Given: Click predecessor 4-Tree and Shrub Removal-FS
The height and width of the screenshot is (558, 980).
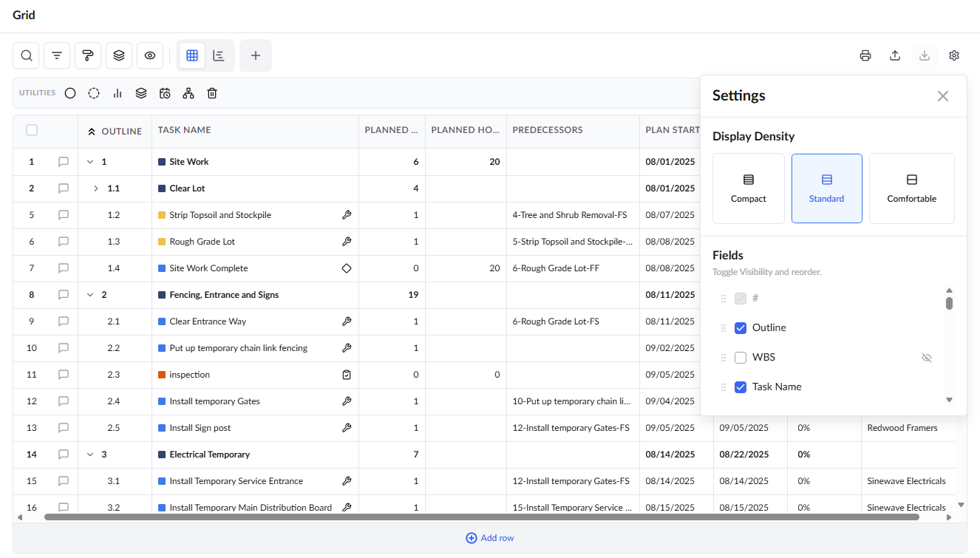Looking at the screenshot, I should [570, 215].
